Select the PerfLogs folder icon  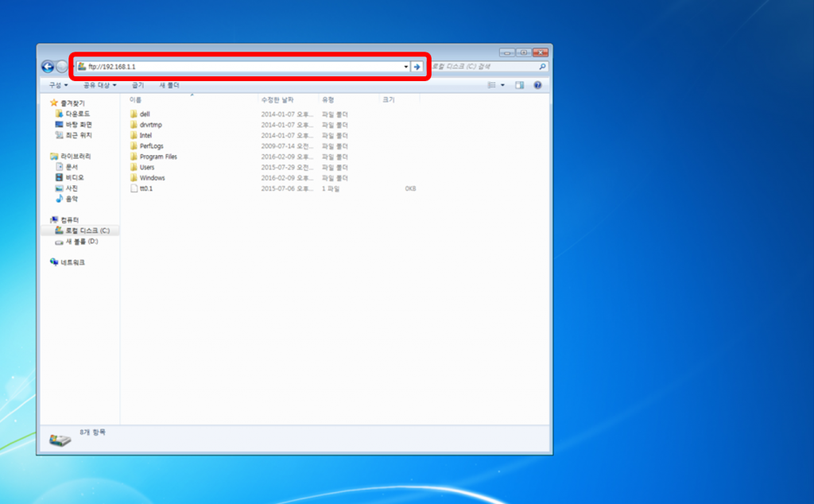[x=134, y=145]
